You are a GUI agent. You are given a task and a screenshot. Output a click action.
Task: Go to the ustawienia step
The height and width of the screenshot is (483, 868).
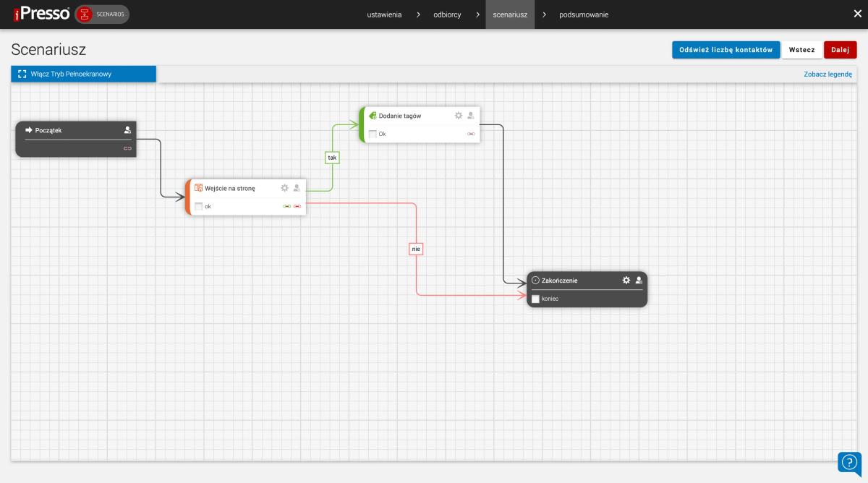pyautogui.click(x=384, y=14)
